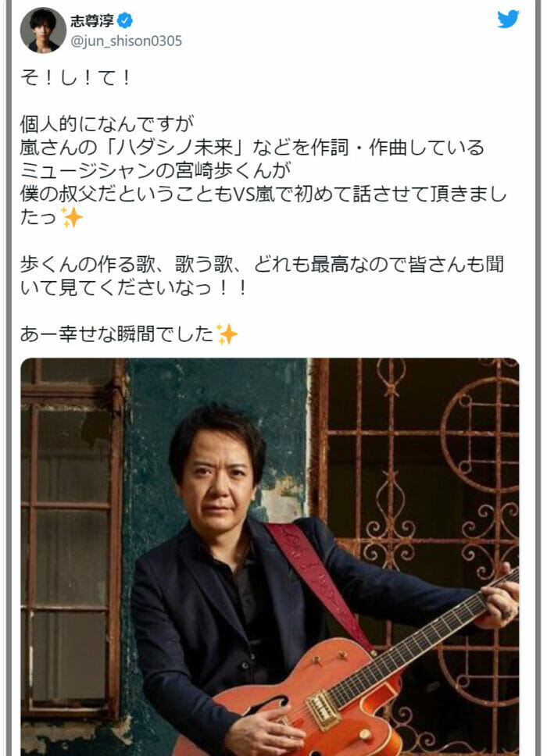547x756 pixels.
Task: Select the opening line そ！し！て！
Action: coord(75,78)
